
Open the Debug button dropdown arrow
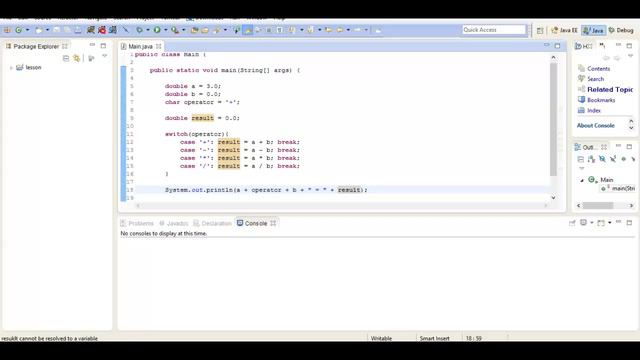148,30
